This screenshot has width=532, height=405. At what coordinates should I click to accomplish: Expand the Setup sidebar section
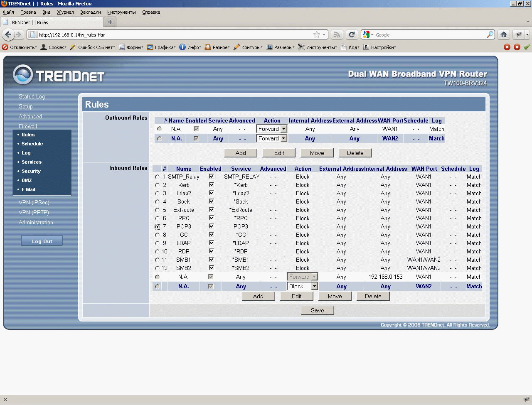[26, 106]
